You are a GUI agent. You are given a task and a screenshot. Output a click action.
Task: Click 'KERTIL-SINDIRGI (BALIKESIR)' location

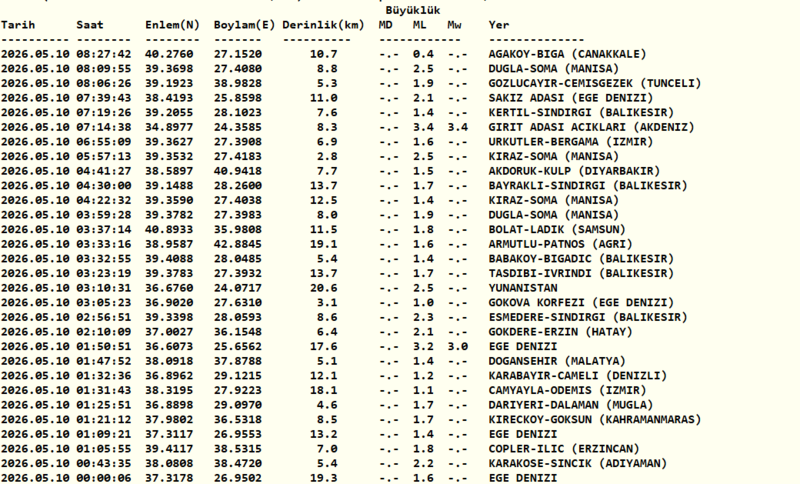tap(581, 113)
